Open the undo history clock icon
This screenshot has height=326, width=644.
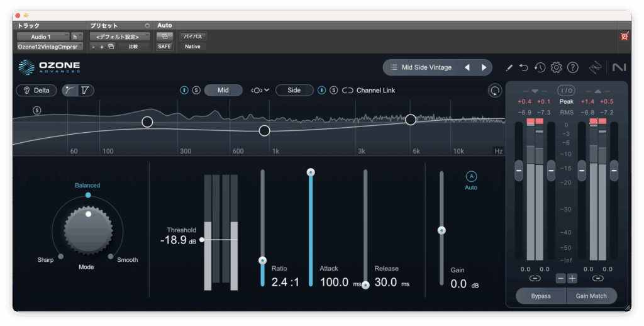coord(540,67)
